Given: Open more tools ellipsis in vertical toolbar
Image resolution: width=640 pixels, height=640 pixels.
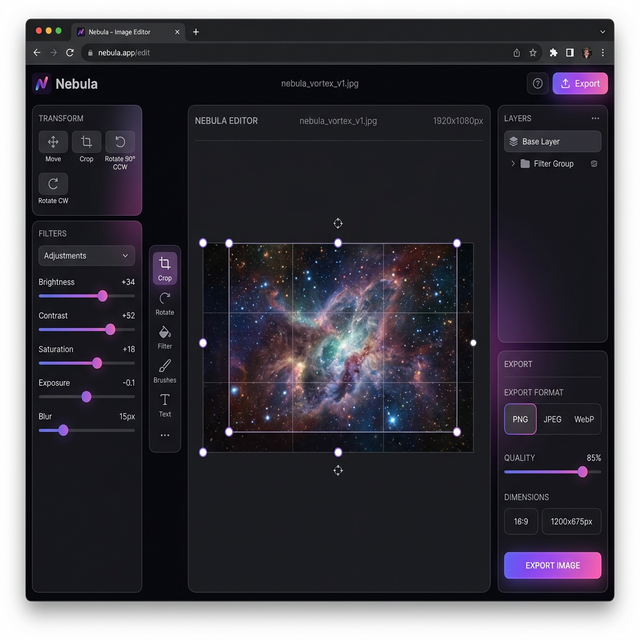Looking at the screenshot, I should click(165, 435).
